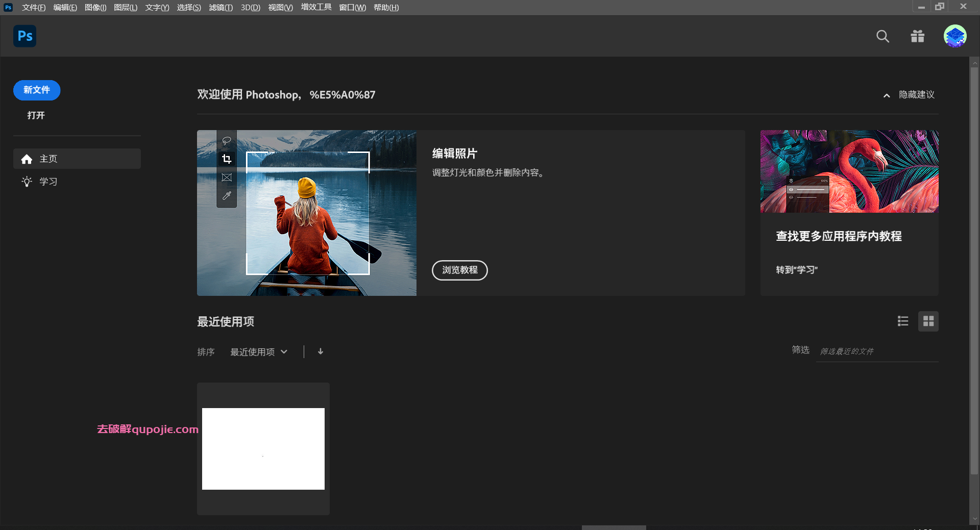Click the 查找更多应用程序内教程 heading
The width and height of the screenshot is (980, 530).
[x=839, y=236]
